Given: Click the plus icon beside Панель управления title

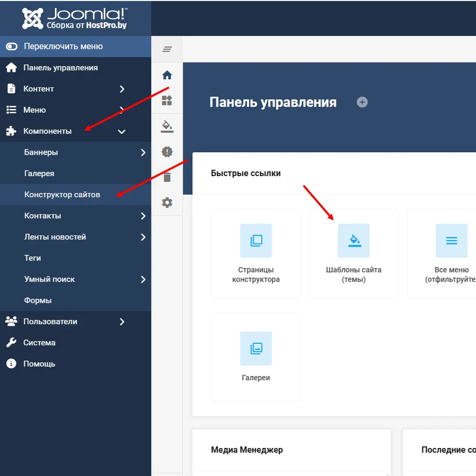Looking at the screenshot, I should pyautogui.click(x=362, y=102).
